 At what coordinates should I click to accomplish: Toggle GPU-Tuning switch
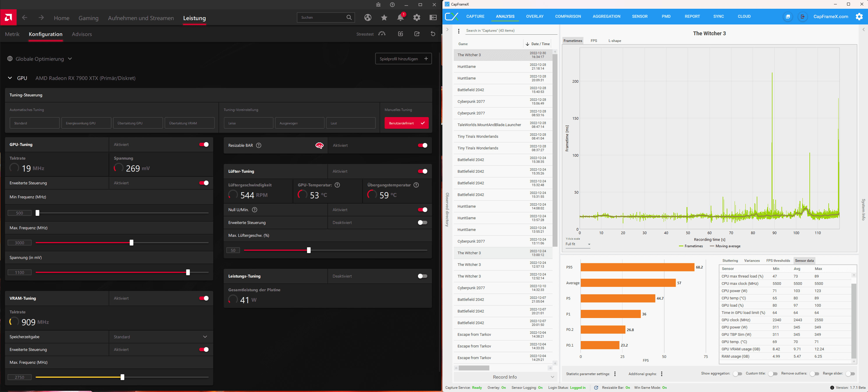204,144
